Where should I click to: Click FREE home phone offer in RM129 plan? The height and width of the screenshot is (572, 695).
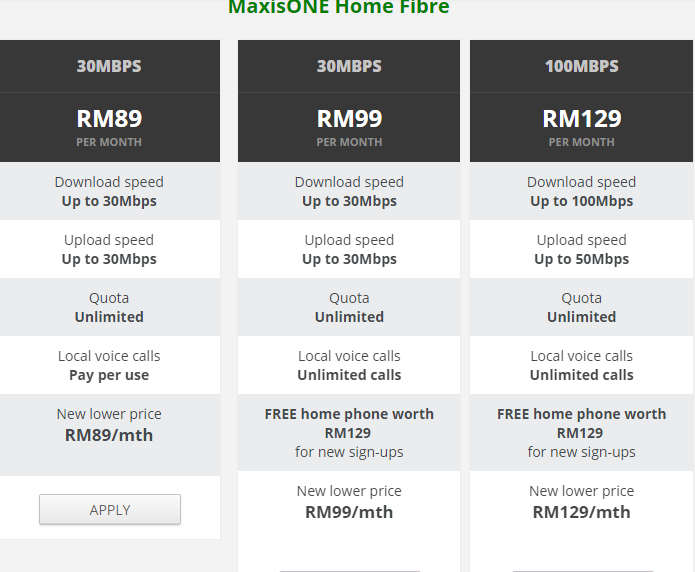[582, 433]
